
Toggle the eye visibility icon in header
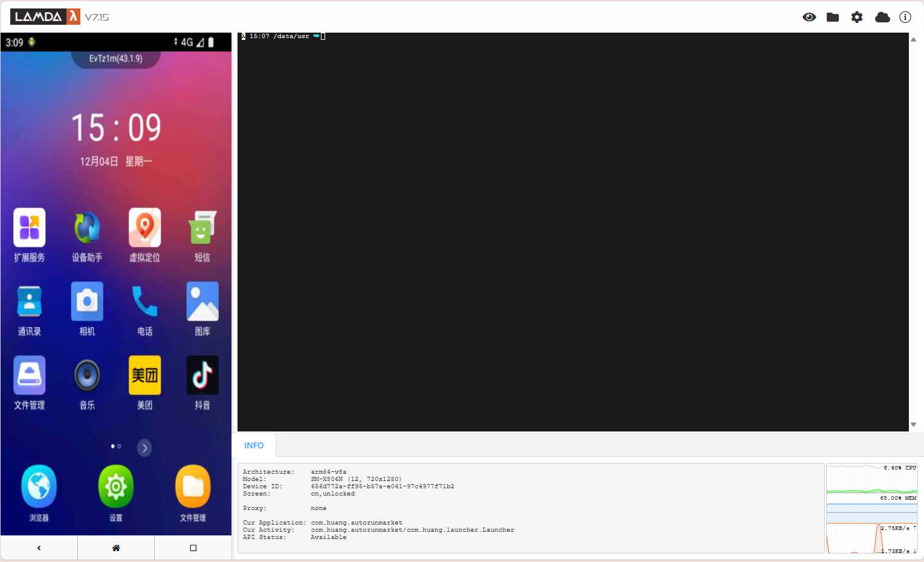(x=809, y=17)
